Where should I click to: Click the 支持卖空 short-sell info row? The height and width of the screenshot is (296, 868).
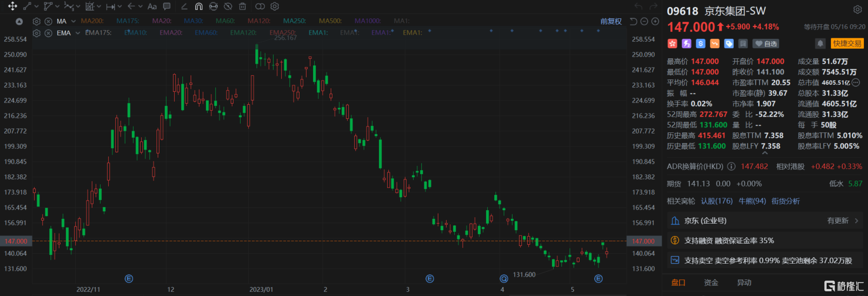click(764, 260)
